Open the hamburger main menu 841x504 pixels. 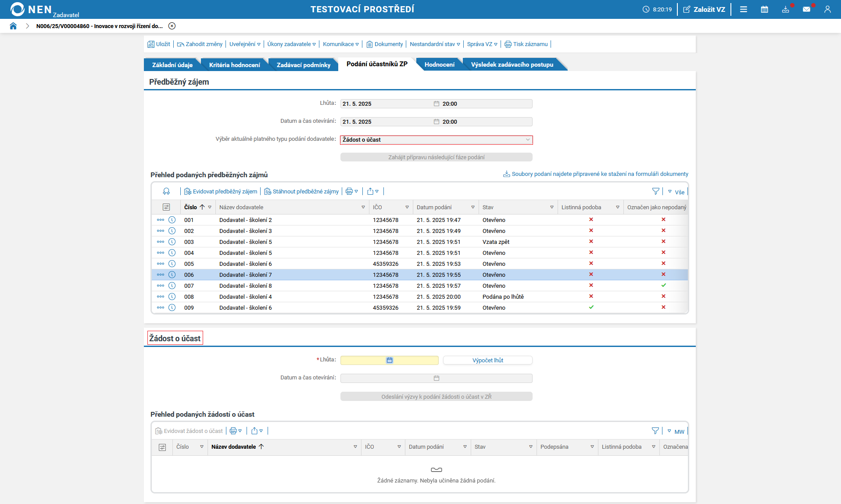743,9
